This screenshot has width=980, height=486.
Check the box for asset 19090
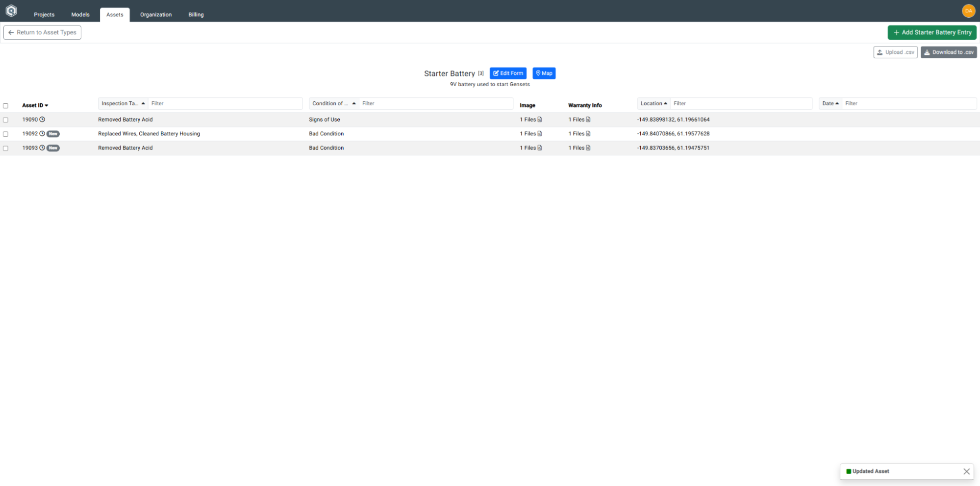[6, 120]
